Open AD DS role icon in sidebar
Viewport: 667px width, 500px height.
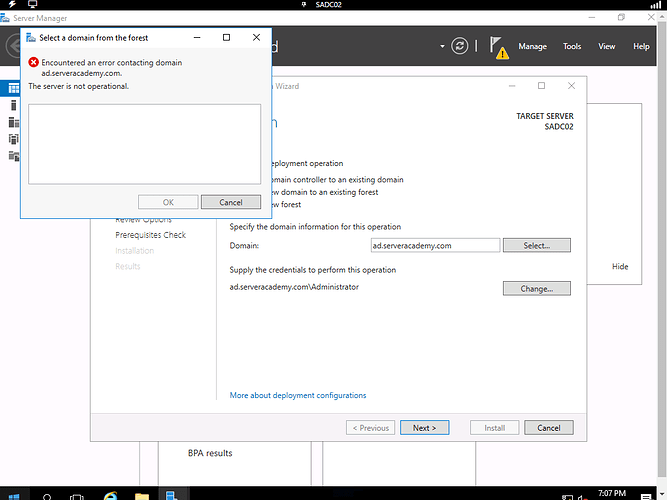[x=14, y=139]
